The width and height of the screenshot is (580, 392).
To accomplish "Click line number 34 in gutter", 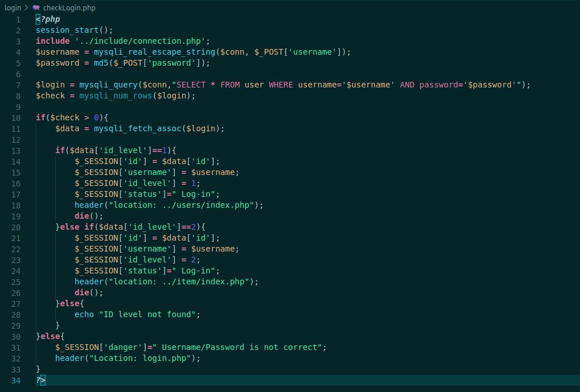I will (16, 380).
